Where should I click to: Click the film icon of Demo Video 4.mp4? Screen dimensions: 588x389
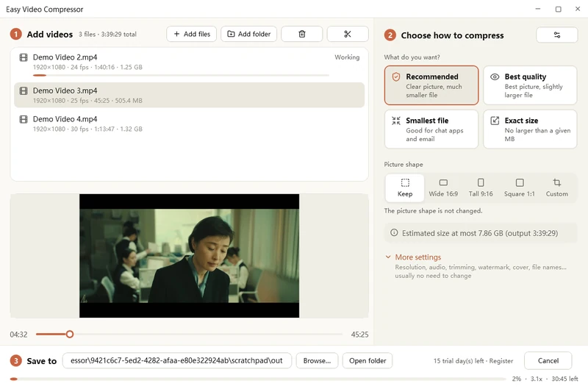pos(24,119)
